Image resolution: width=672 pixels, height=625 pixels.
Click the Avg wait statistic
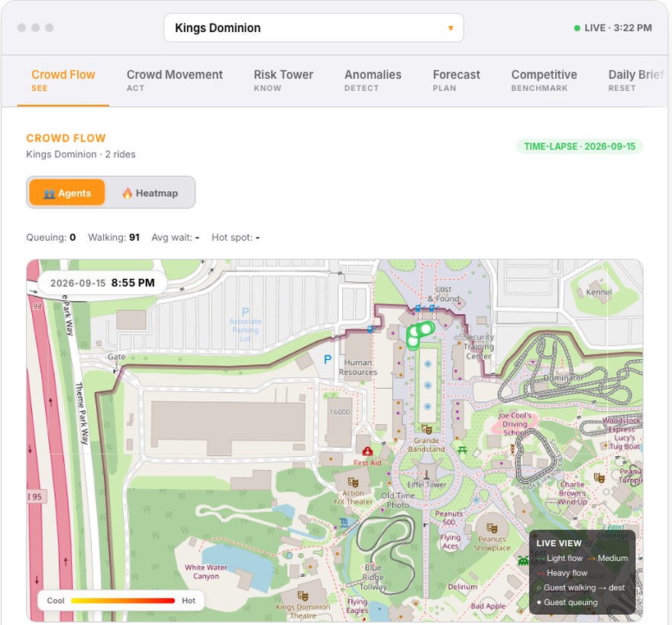coord(176,238)
